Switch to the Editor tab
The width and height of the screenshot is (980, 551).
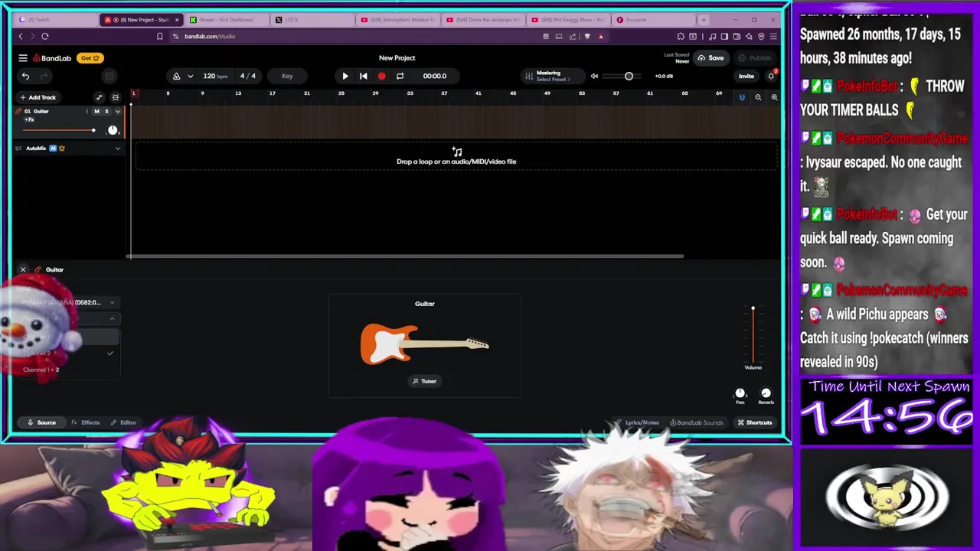[x=123, y=422]
